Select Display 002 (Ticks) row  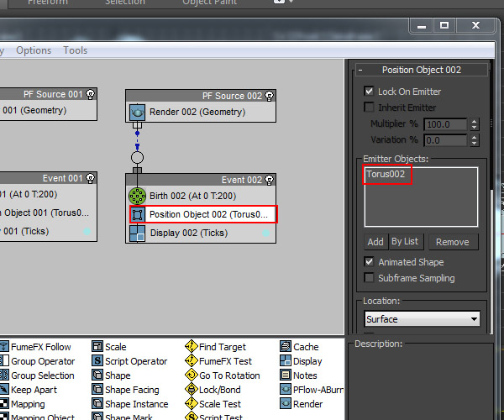pyautogui.click(x=201, y=234)
